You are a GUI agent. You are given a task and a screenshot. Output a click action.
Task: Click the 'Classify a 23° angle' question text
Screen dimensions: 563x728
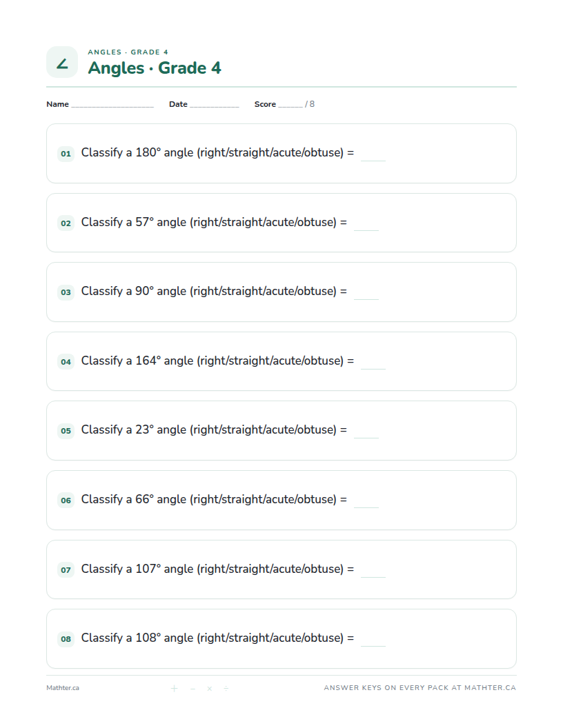point(214,430)
